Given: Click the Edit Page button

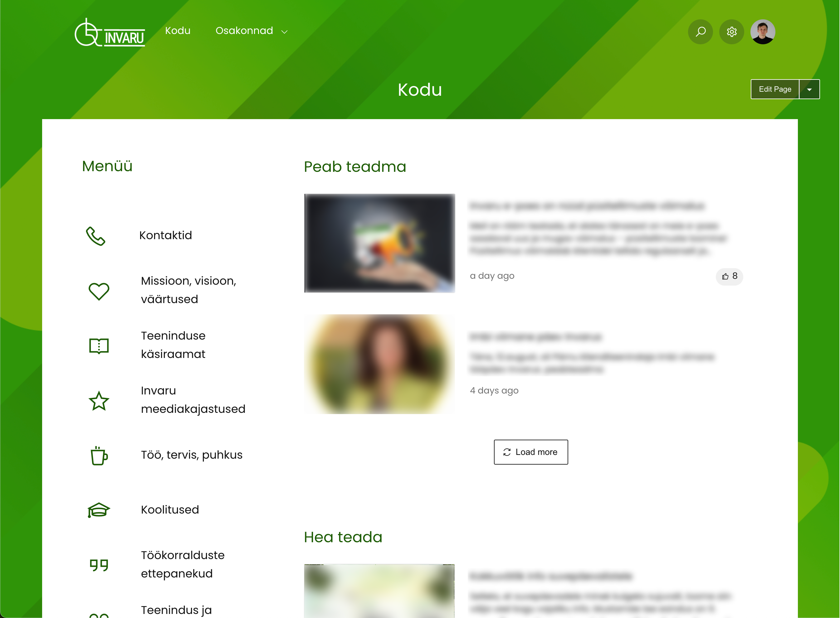Looking at the screenshot, I should [775, 89].
